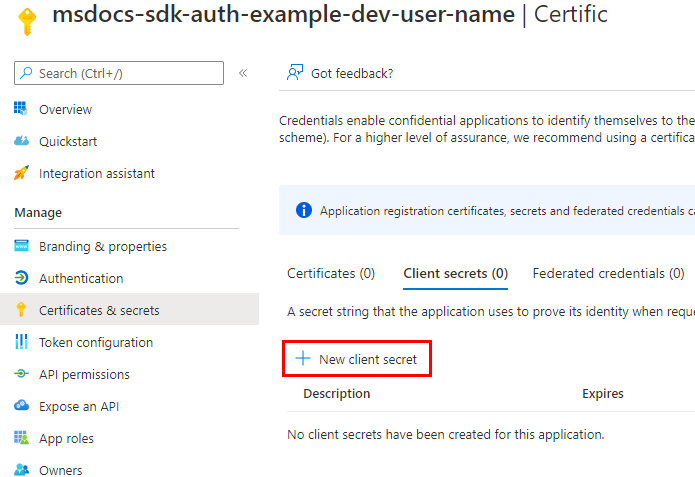The image size is (695, 477).
Task: Click the Integration assistant rocket icon
Action: (x=21, y=173)
